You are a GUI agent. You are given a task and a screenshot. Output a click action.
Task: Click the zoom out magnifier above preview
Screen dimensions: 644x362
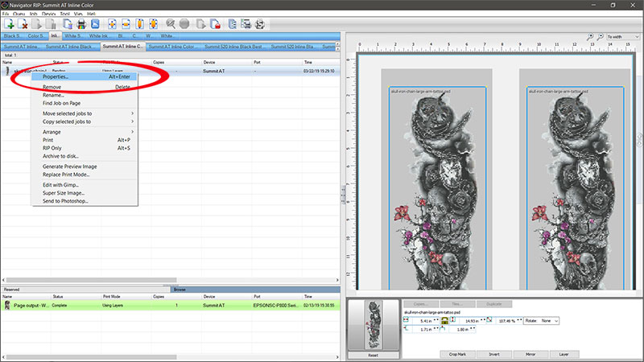tap(600, 37)
